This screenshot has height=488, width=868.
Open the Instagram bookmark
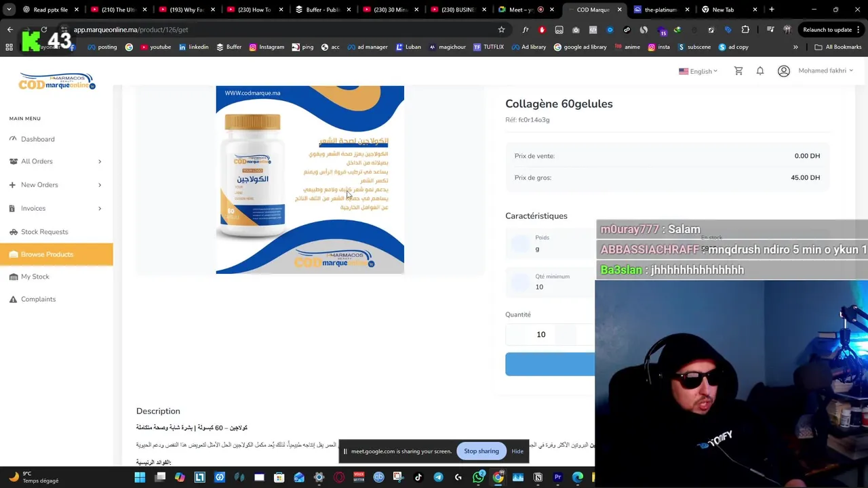coord(267,47)
